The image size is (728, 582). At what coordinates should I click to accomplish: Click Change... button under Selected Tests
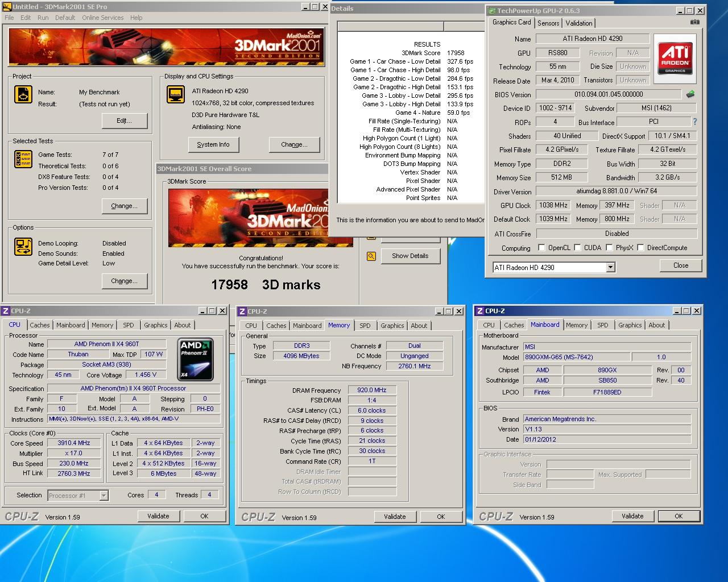[125, 206]
